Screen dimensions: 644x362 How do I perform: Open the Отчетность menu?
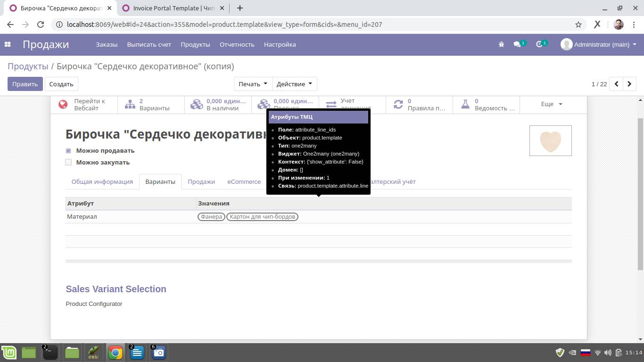coord(237,44)
